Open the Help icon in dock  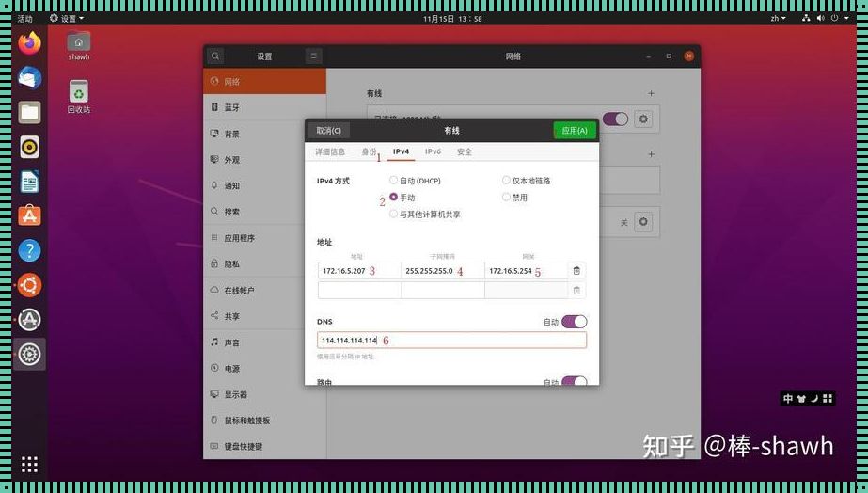point(29,251)
